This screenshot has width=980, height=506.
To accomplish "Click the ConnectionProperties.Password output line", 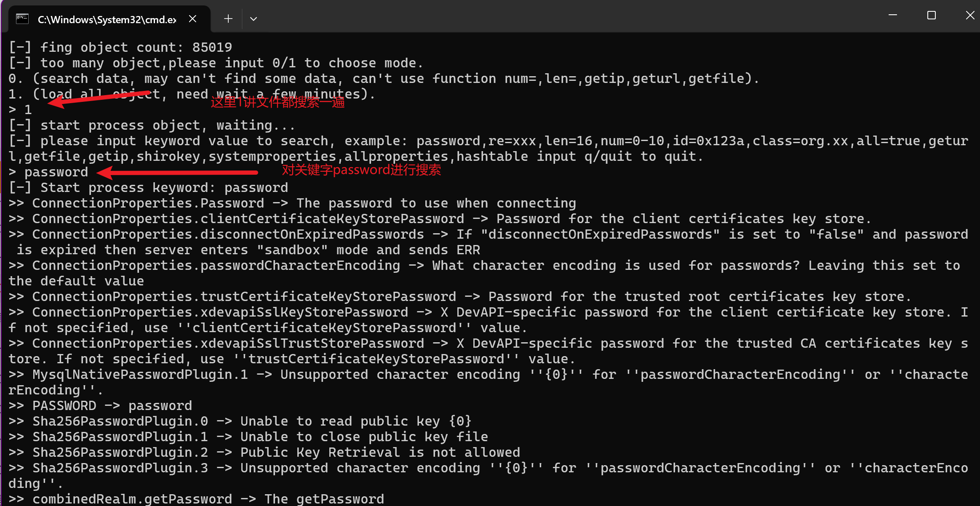I will (x=292, y=203).
